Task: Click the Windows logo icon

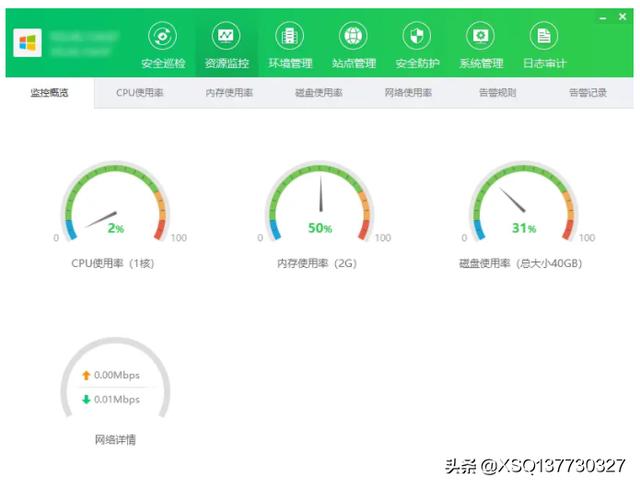Action: 27,43
